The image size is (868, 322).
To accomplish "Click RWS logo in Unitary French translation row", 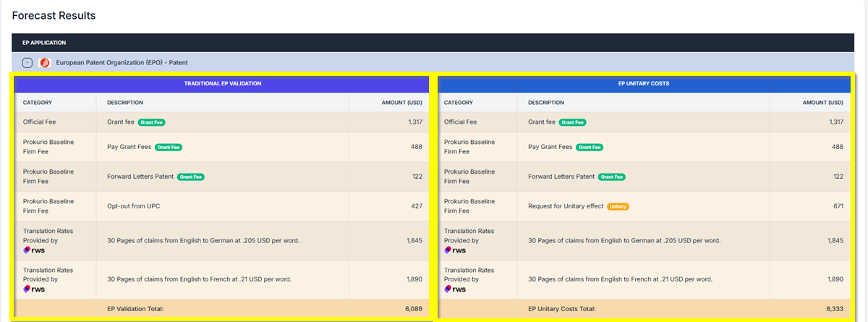I will pos(455,289).
